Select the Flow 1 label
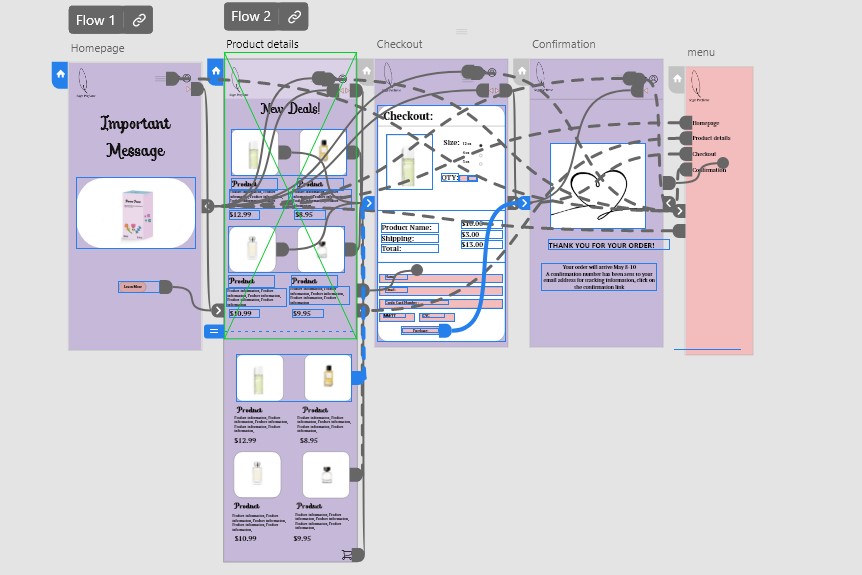 pos(96,20)
